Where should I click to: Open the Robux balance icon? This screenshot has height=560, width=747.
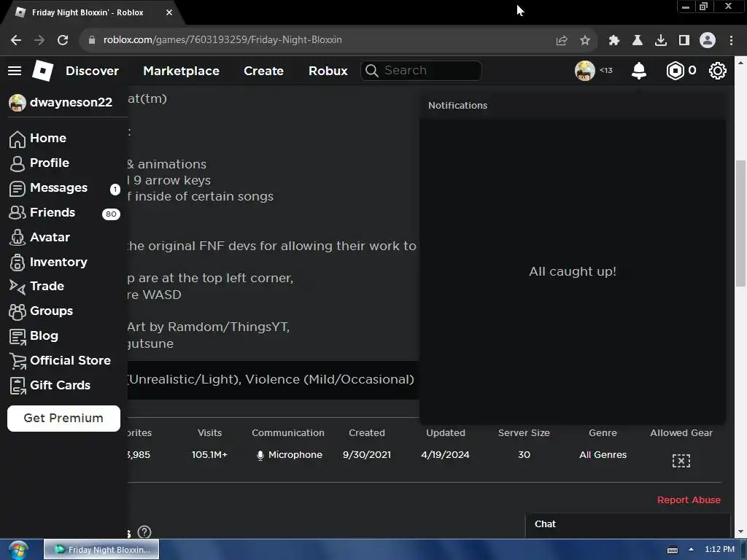tap(675, 71)
